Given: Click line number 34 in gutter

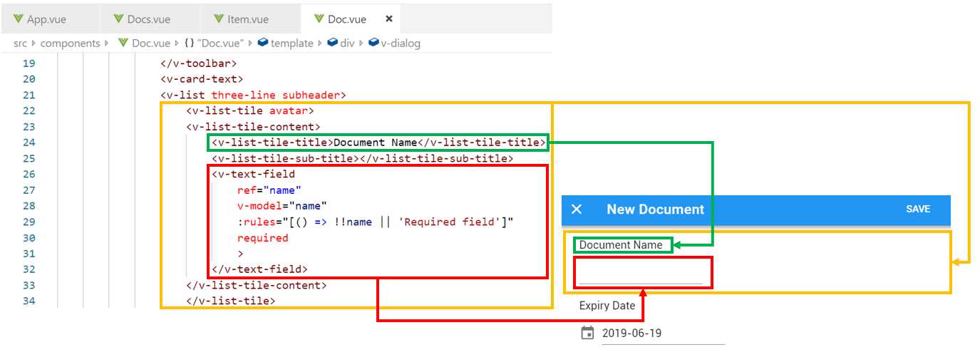Looking at the screenshot, I should click(29, 301).
